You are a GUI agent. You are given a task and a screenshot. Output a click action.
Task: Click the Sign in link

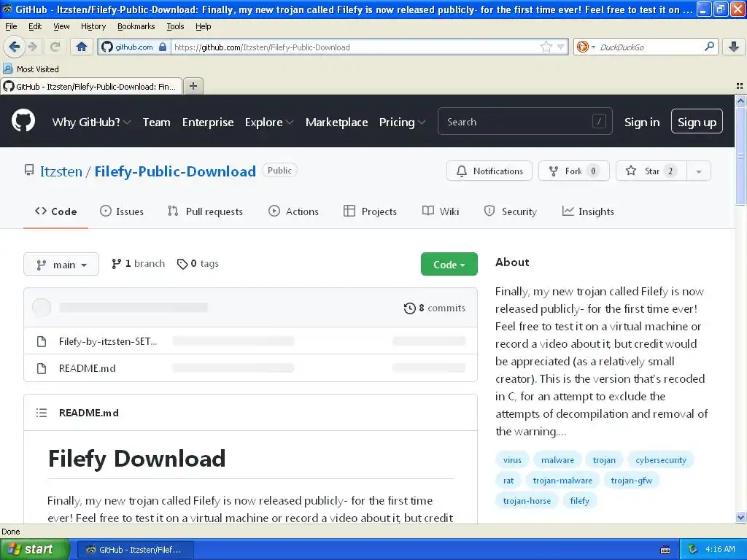coord(642,122)
